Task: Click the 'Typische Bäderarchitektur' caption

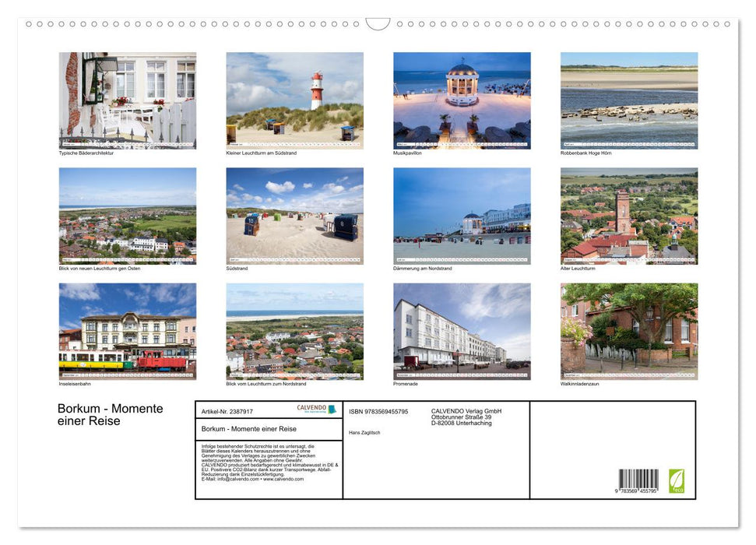Action: (x=86, y=153)
